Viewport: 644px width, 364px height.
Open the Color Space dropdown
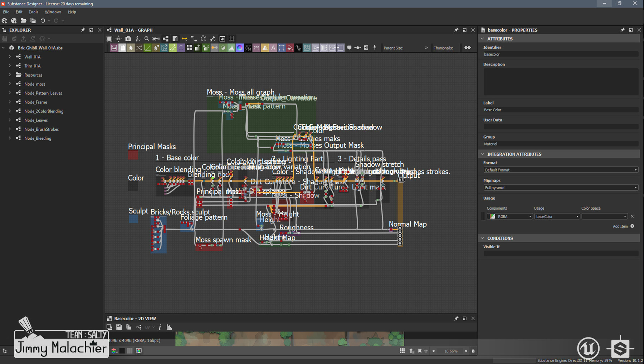tap(604, 216)
